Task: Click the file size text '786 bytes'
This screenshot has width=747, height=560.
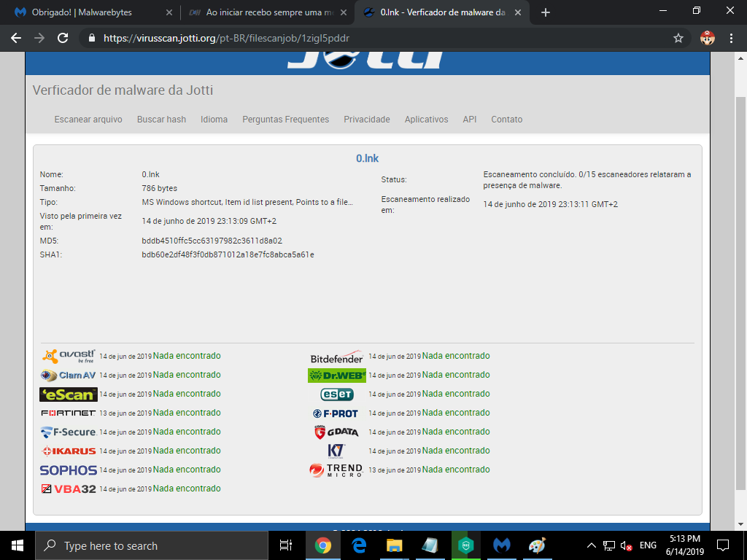Action: [x=160, y=189]
